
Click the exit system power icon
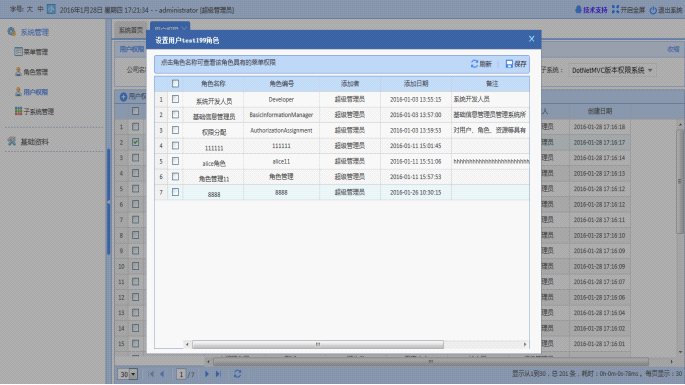[653, 10]
